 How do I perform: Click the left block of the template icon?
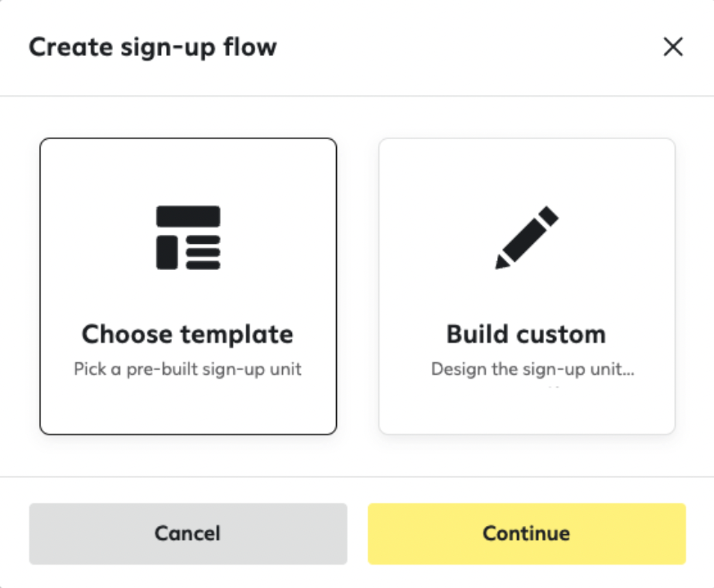point(167,253)
